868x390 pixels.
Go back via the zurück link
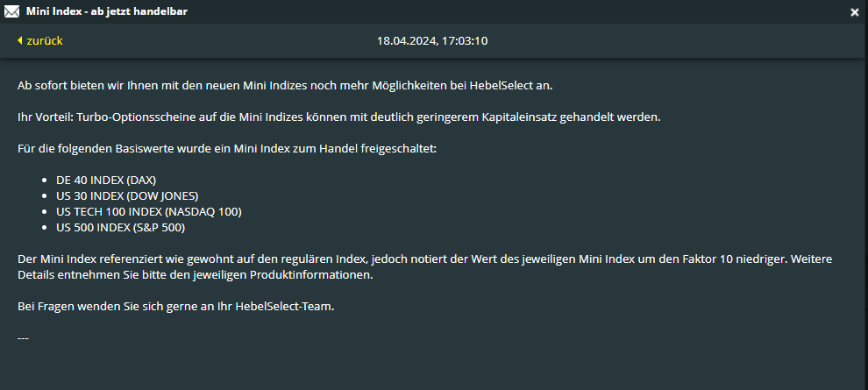(44, 41)
